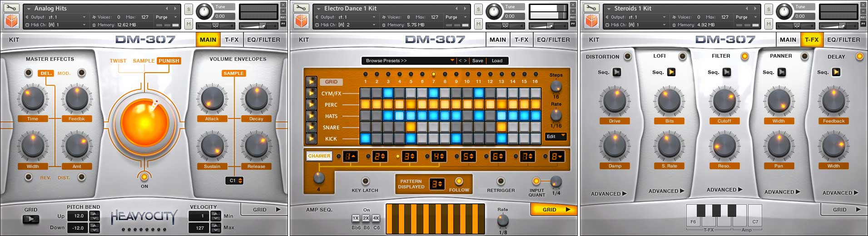Solo the Steroids 1 Kit with S button

(769, 9)
